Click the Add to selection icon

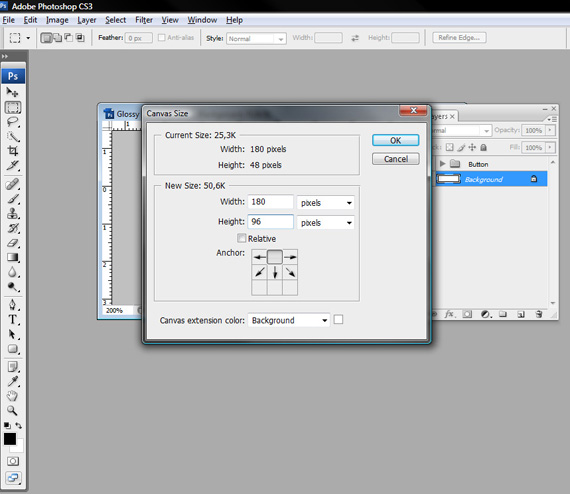[57, 37]
